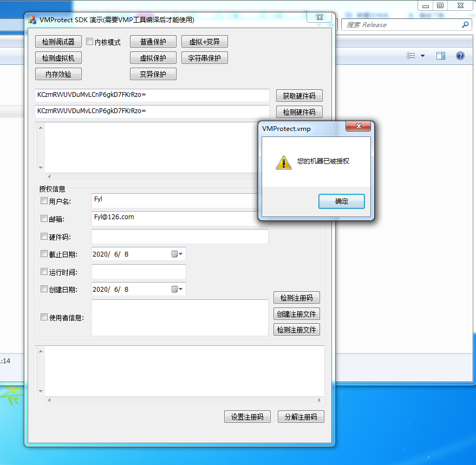The width and height of the screenshot is (476, 465).
Task: Click the 分解注册码 button
Action: (301, 417)
